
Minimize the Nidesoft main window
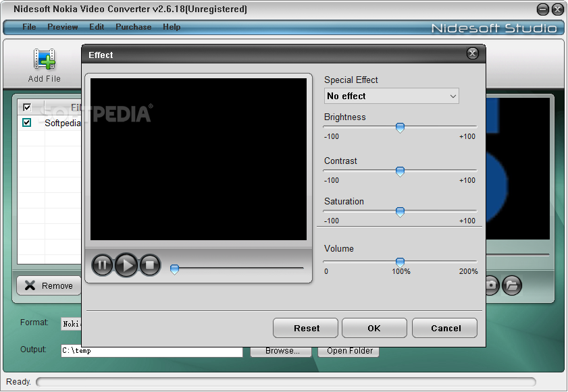pos(542,9)
